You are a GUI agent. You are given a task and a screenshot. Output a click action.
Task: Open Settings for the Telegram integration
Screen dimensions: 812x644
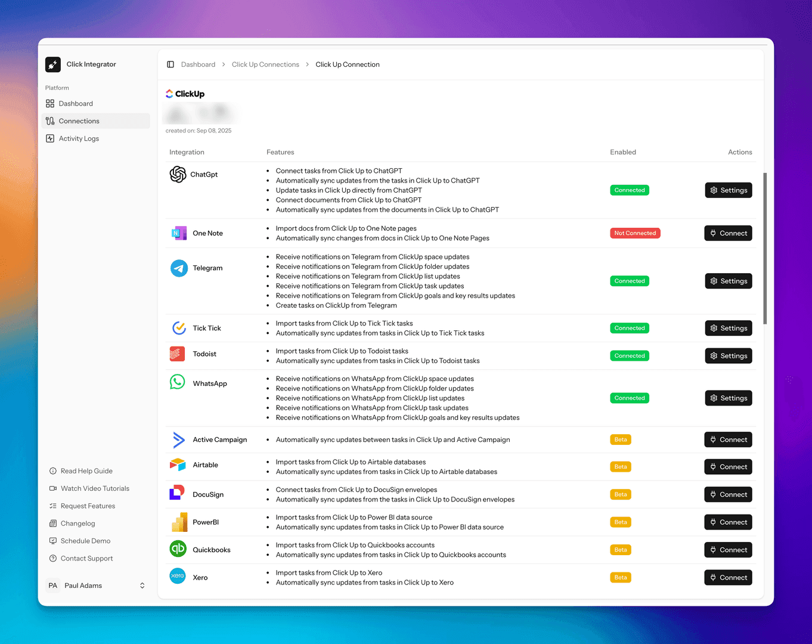(x=728, y=280)
